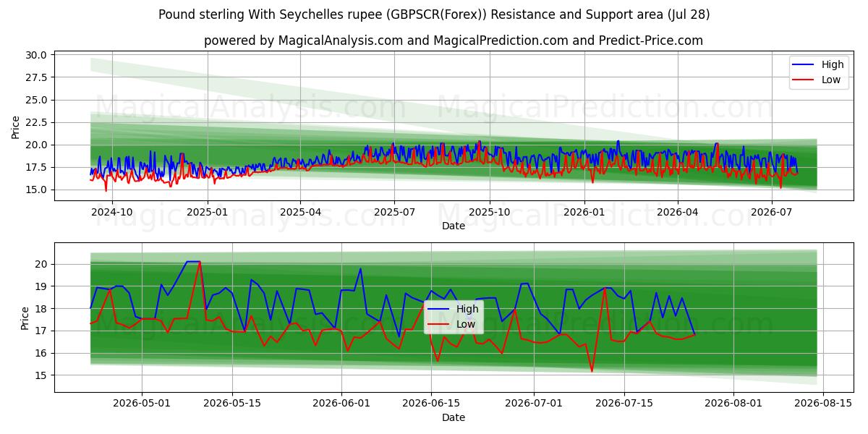
Task: Click the '2025-10' tick label
Action: 490,212
